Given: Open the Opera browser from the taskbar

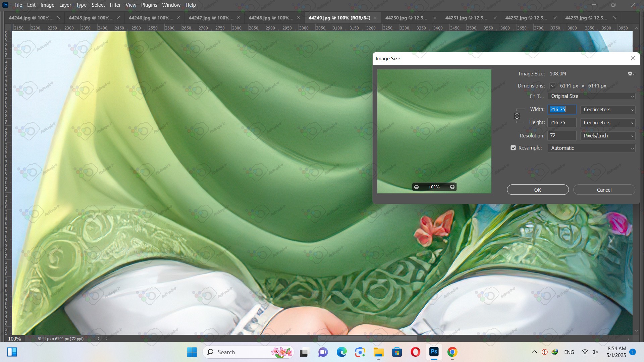Looking at the screenshot, I should click(x=415, y=352).
